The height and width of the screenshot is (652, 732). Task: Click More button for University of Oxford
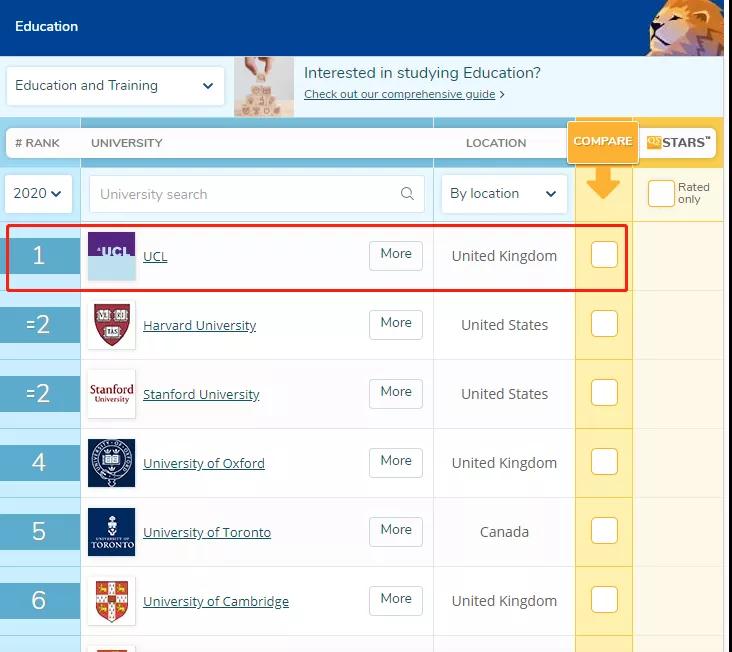[x=396, y=463]
